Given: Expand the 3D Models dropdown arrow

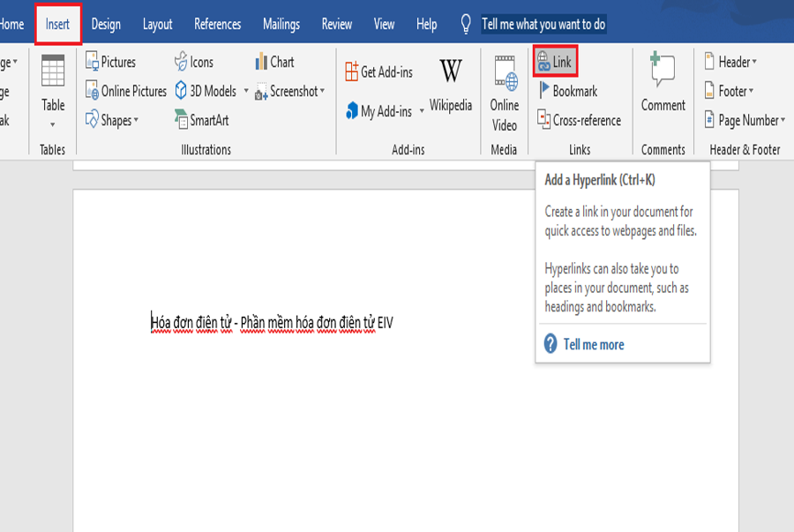Looking at the screenshot, I should coord(247,91).
